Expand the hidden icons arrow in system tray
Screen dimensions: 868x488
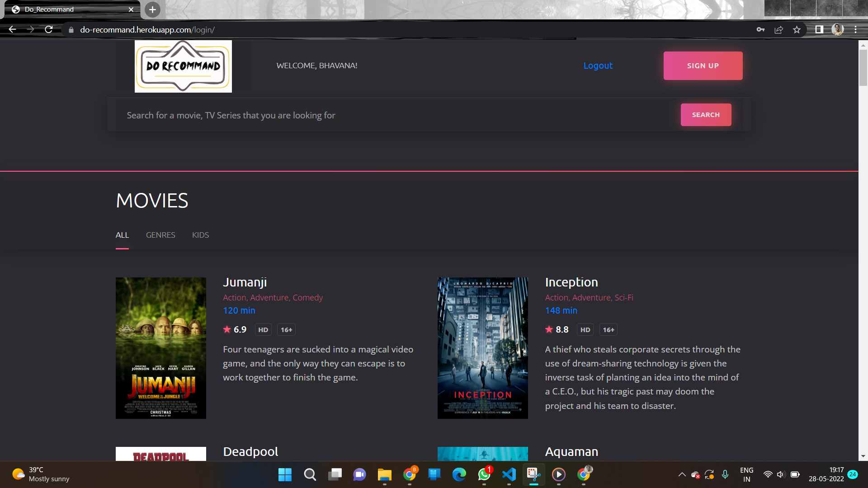(x=683, y=475)
